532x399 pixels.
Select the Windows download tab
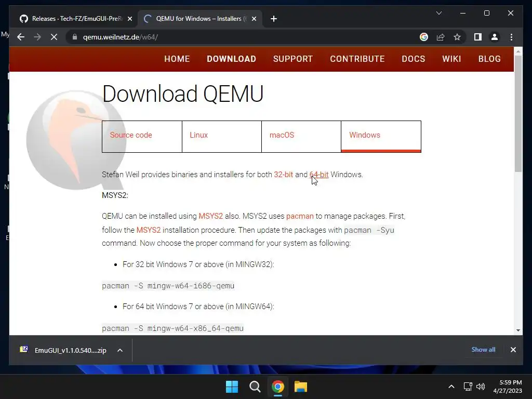[381, 137]
